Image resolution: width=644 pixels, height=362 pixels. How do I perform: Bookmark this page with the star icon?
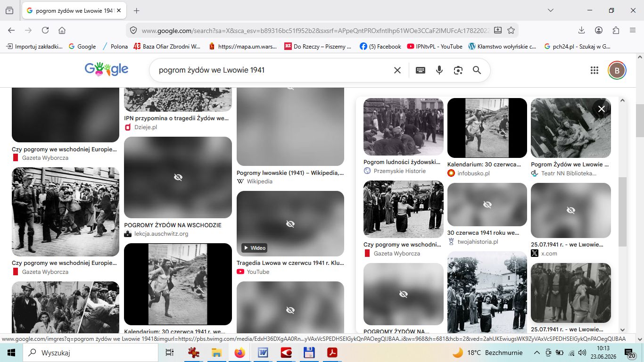tap(511, 30)
